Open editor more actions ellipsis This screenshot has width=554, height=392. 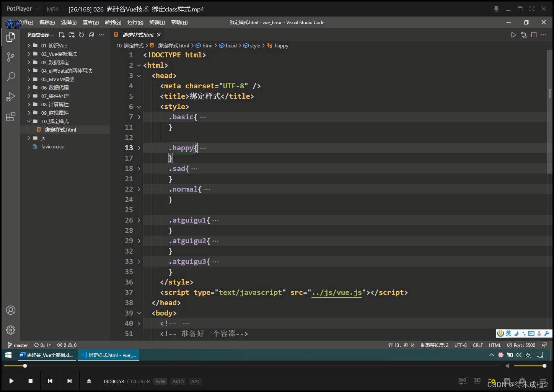click(544, 35)
